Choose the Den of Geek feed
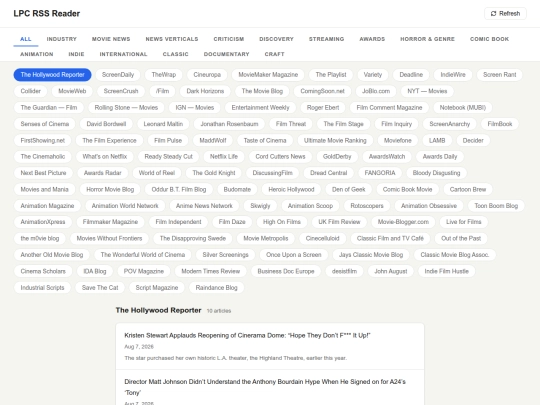The image size is (540, 405). (x=348, y=189)
